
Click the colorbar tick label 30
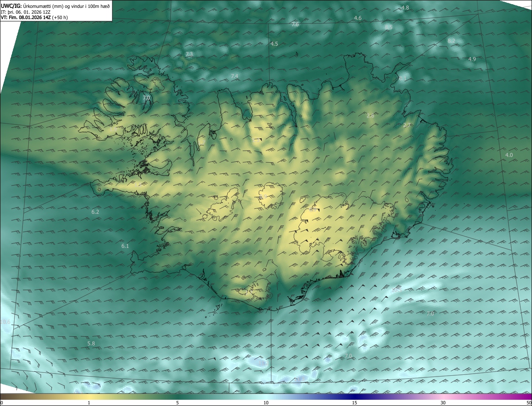click(x=443, y=403)
